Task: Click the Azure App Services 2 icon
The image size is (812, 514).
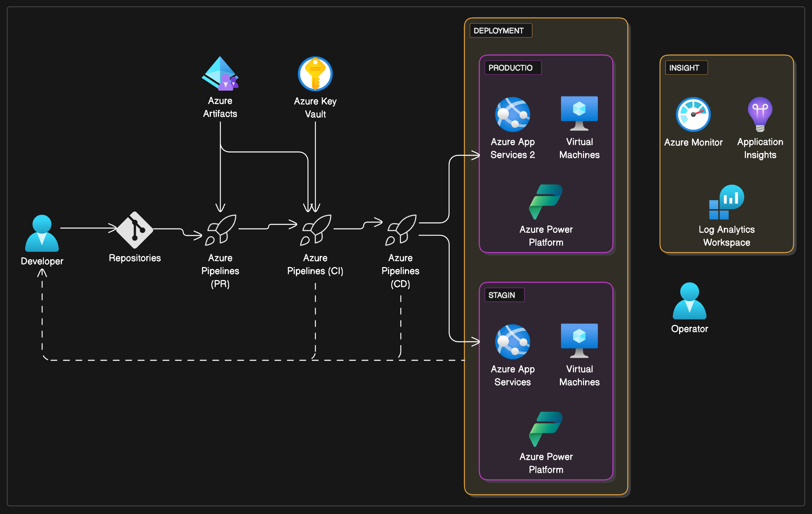Action: click(x=513, y=114)
